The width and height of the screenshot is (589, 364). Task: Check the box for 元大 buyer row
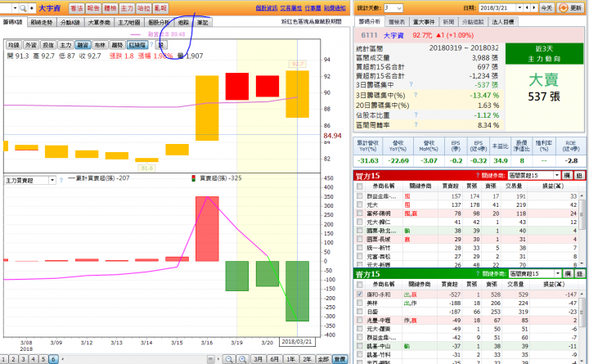click(x=359, y=204)
